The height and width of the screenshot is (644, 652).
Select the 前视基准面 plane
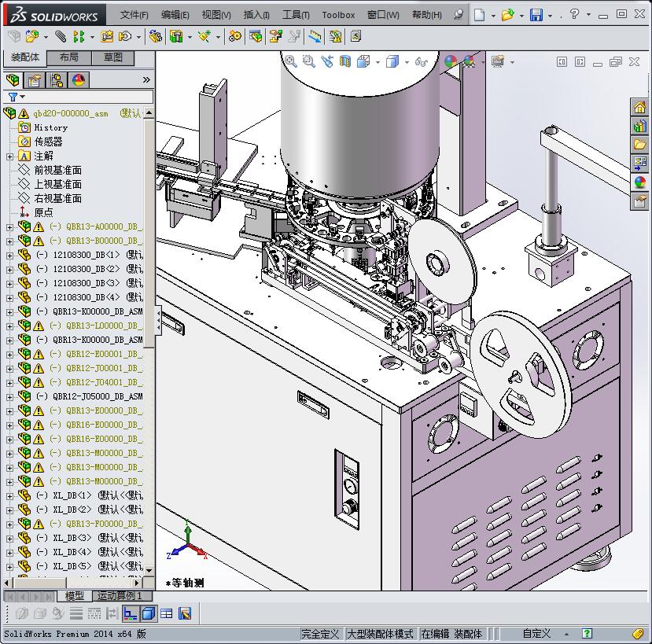coord(57,170)
